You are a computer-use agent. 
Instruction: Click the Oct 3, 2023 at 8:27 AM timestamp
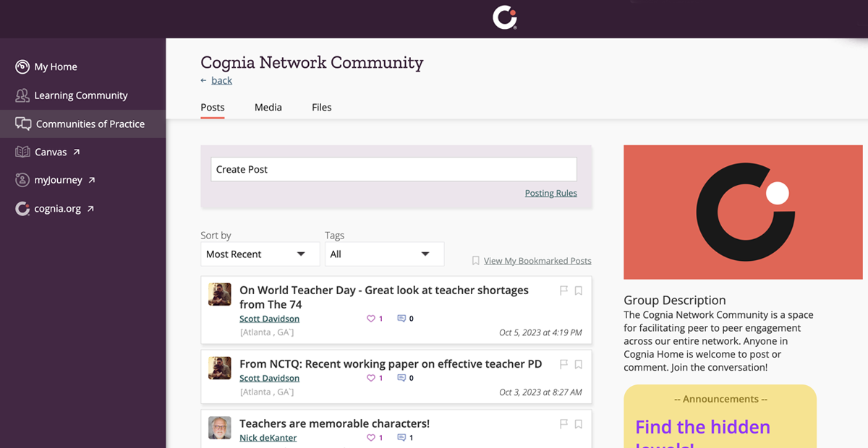pyautogui.click(x=540, y=392)
